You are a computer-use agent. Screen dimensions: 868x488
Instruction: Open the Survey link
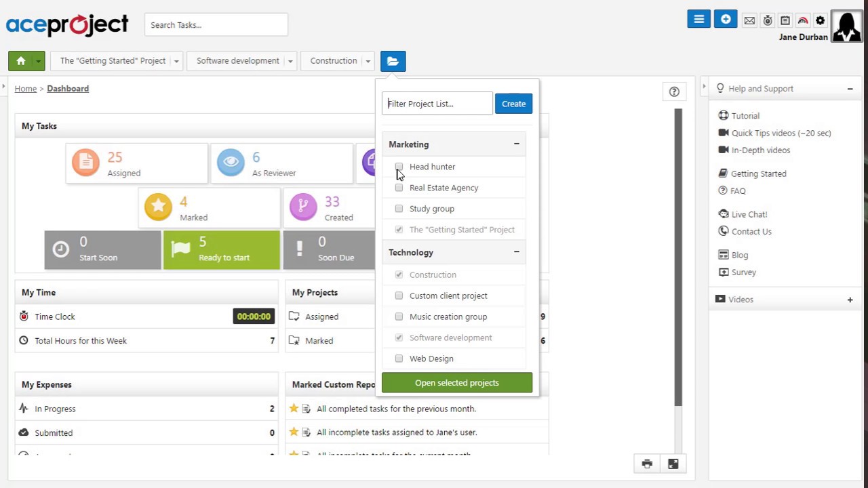click(744, 272)
